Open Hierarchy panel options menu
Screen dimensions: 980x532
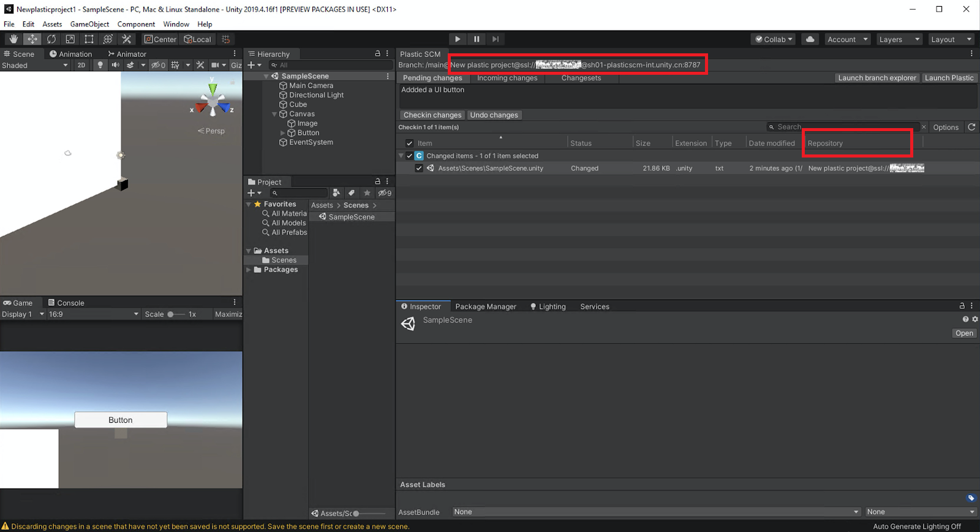coord(387,54)
